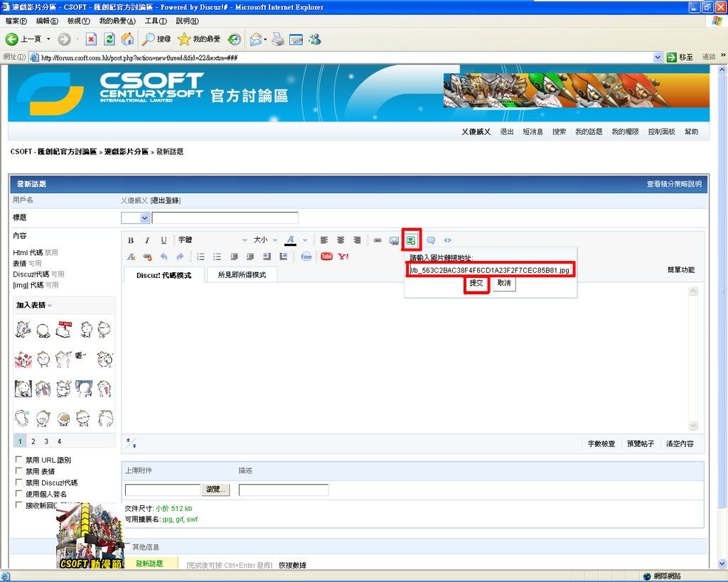Switch to 所見即所得模式 tab

242,275
